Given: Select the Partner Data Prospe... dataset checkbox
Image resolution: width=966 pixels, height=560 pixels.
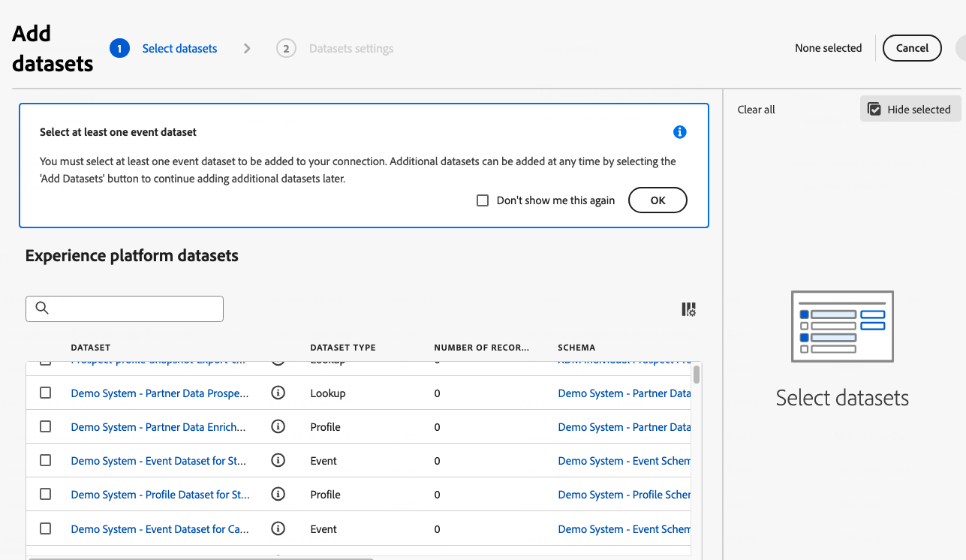Looking at the screenshot, I should pyautogui.click(x=46, y=393).
